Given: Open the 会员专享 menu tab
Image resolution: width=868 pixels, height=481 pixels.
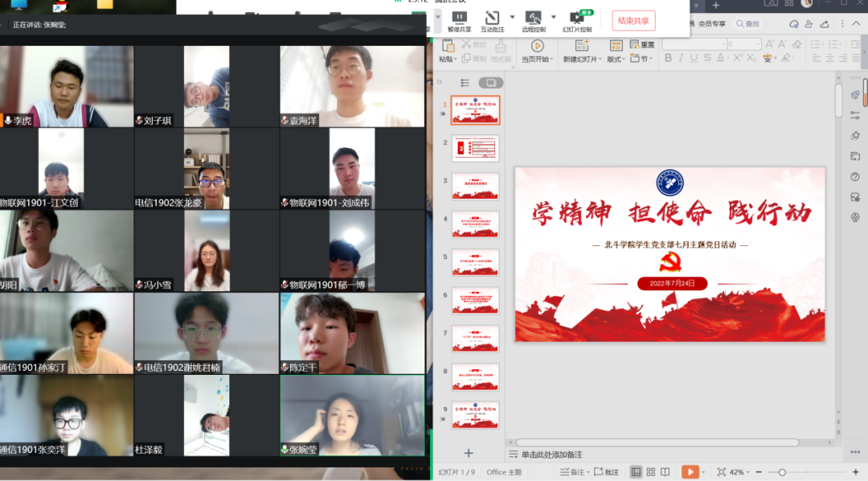Looking at the screenshot, I should pos(711,24).
